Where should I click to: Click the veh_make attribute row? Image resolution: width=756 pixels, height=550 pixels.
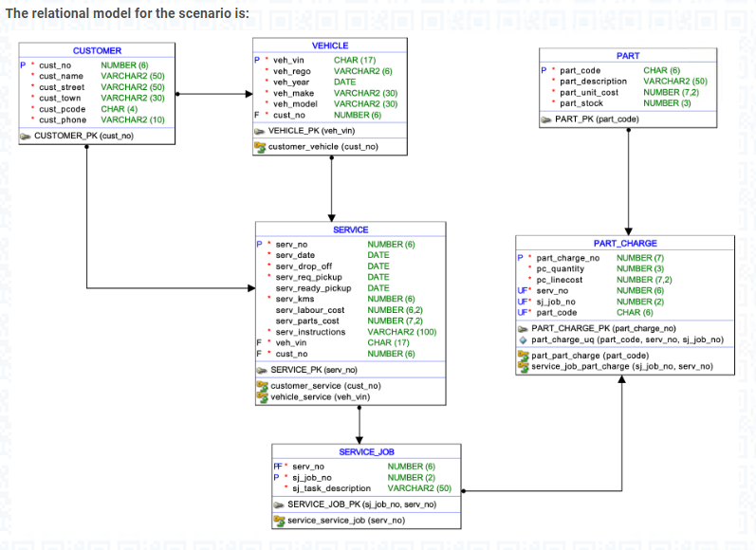330,93
